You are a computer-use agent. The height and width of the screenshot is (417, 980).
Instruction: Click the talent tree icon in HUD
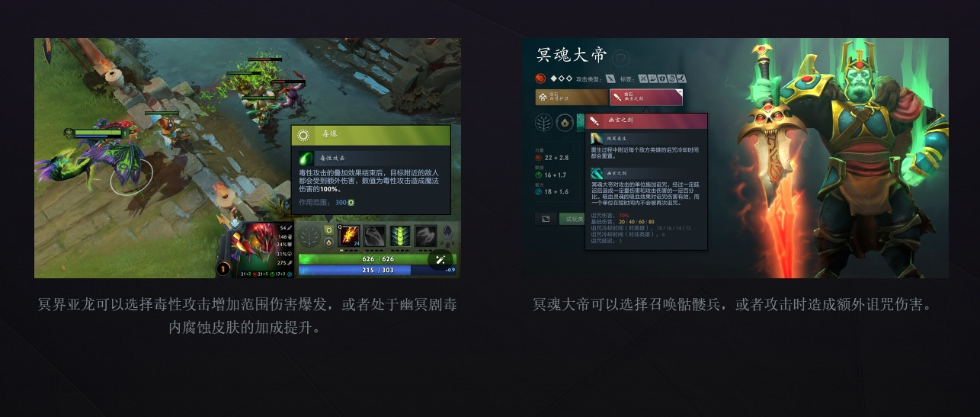310,236
